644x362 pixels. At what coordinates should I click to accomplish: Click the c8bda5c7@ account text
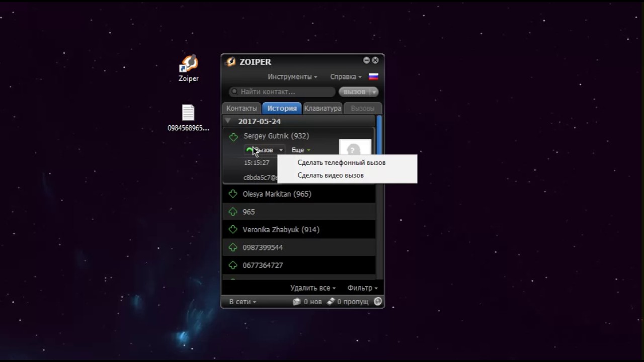[261, 177]
